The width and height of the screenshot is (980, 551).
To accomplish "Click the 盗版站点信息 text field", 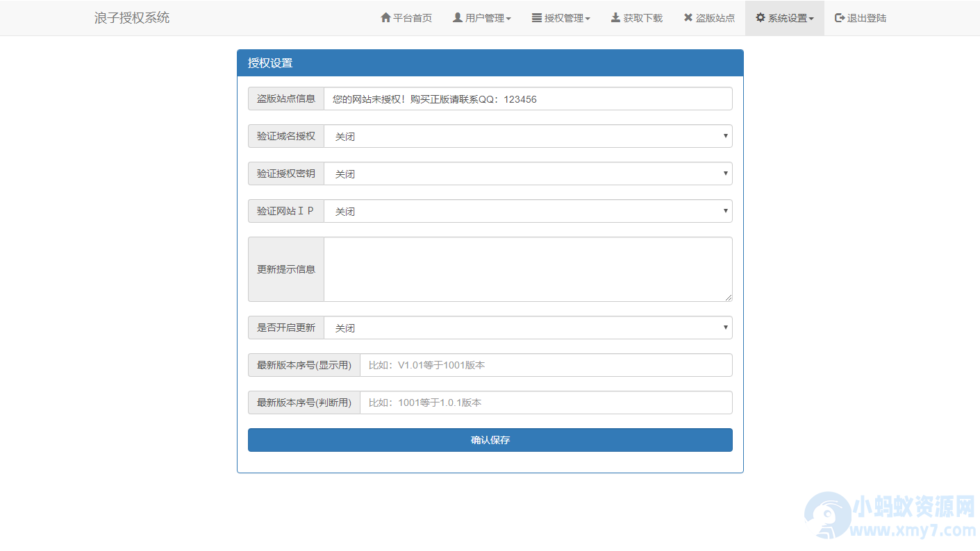I will [x=528, y=99].
